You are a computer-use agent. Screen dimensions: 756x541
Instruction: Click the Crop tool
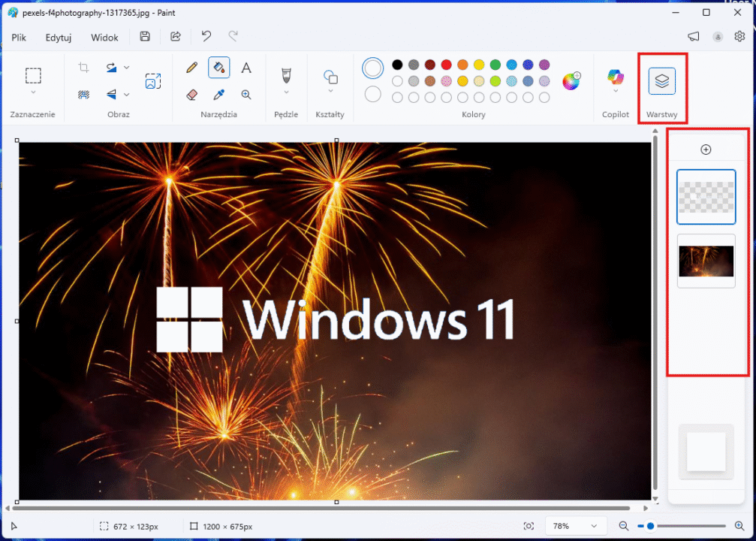[x=83, y=67]
